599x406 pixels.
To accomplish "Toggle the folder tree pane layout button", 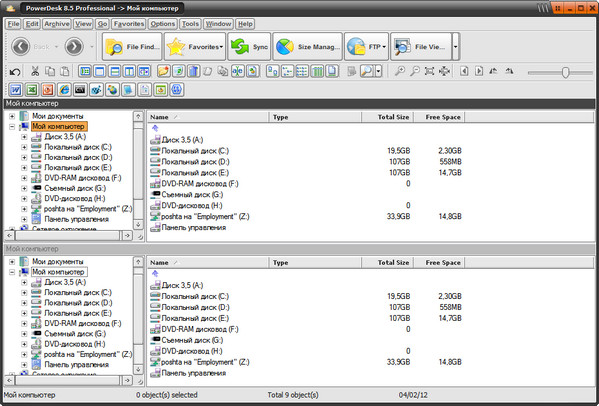I will [85, 71].
